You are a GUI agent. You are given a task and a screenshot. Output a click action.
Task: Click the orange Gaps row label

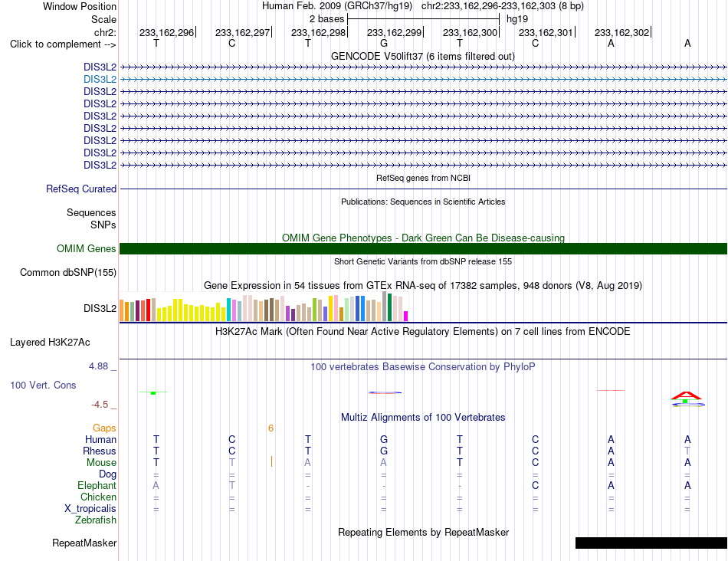coord(104,428)
